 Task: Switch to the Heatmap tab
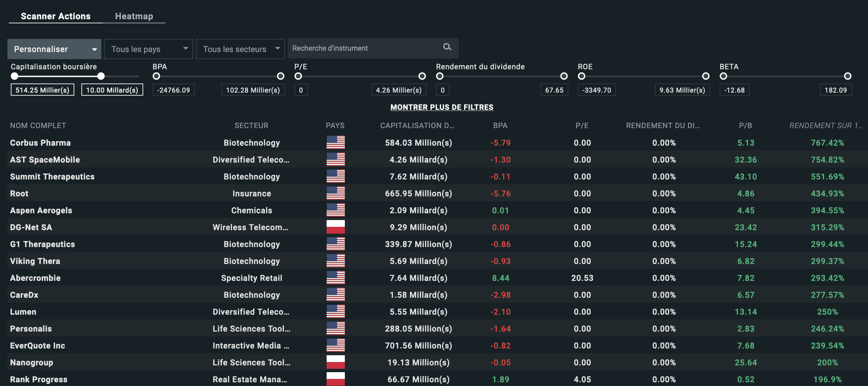click(134, 16)
